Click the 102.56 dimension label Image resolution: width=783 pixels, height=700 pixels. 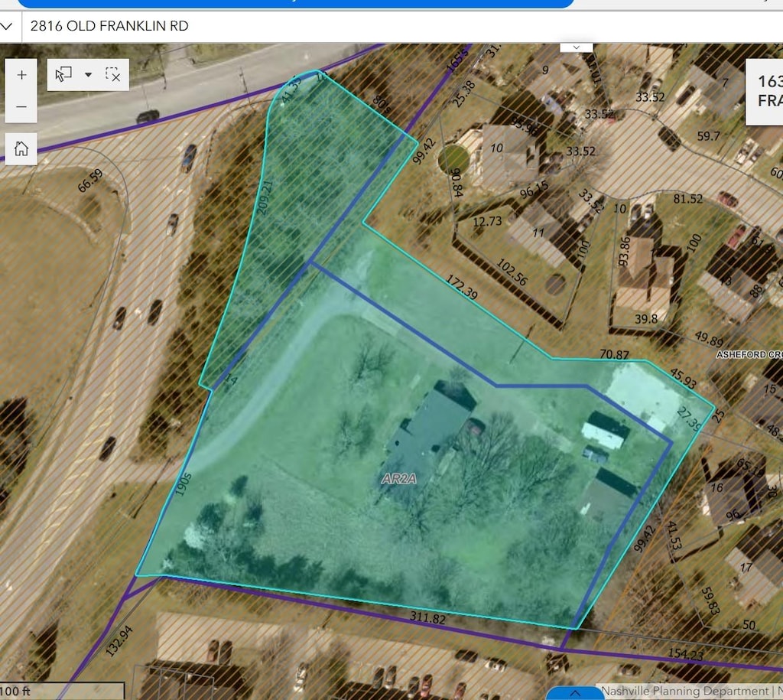(x=512, y=272)
